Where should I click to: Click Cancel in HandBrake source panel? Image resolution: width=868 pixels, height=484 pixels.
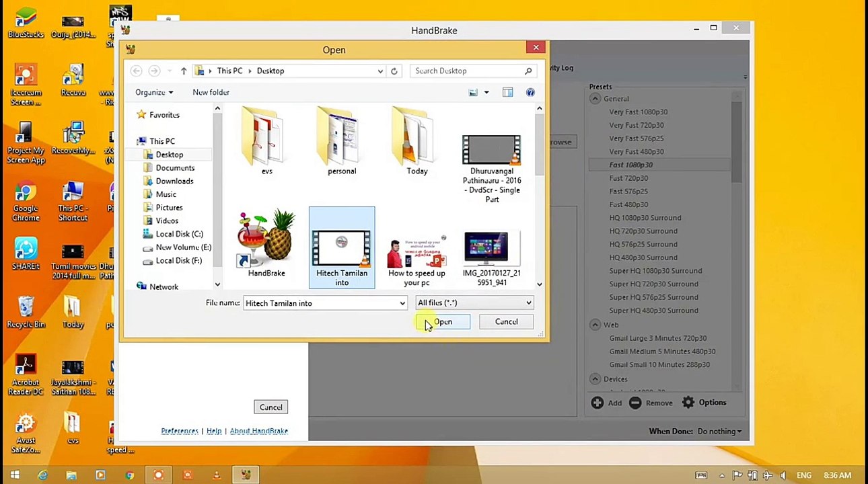[x=271, y=407]
